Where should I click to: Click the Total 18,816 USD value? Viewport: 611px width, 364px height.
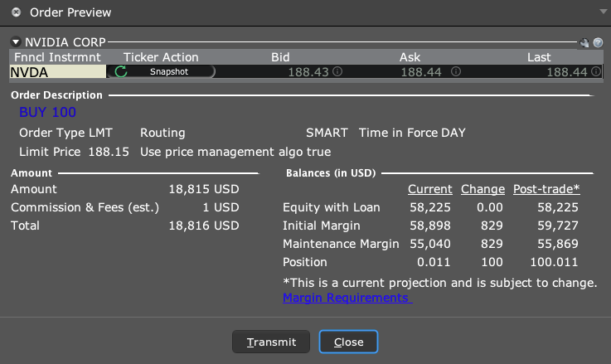click(203, 226)
